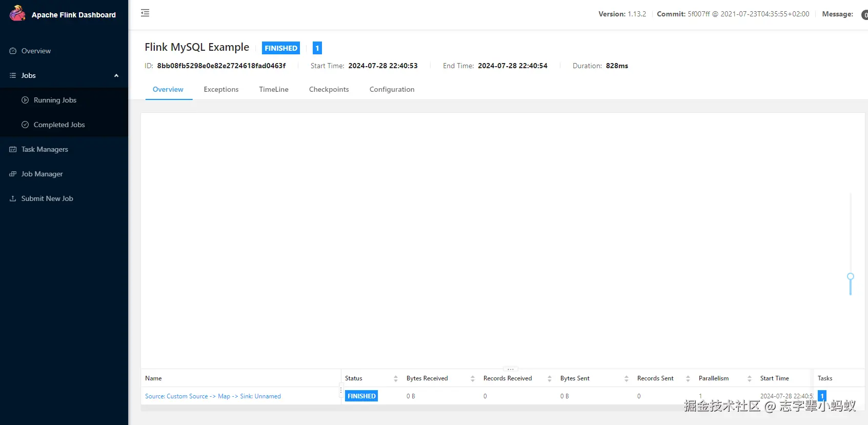Sort the table by Bytes Received column
This screenshot has width=868, height=425.
pyautogui.click(x=472, y=378)
